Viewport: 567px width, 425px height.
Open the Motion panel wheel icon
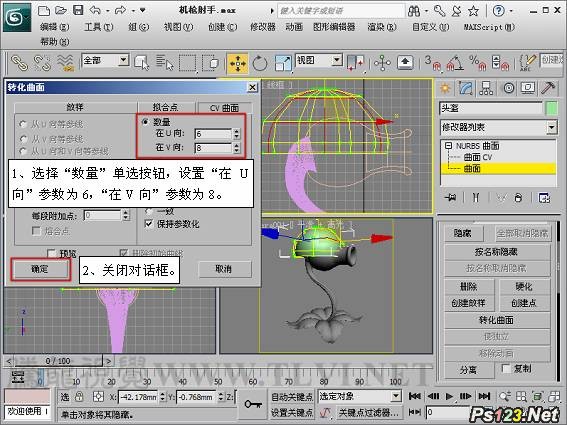click(x=508, y=88)
